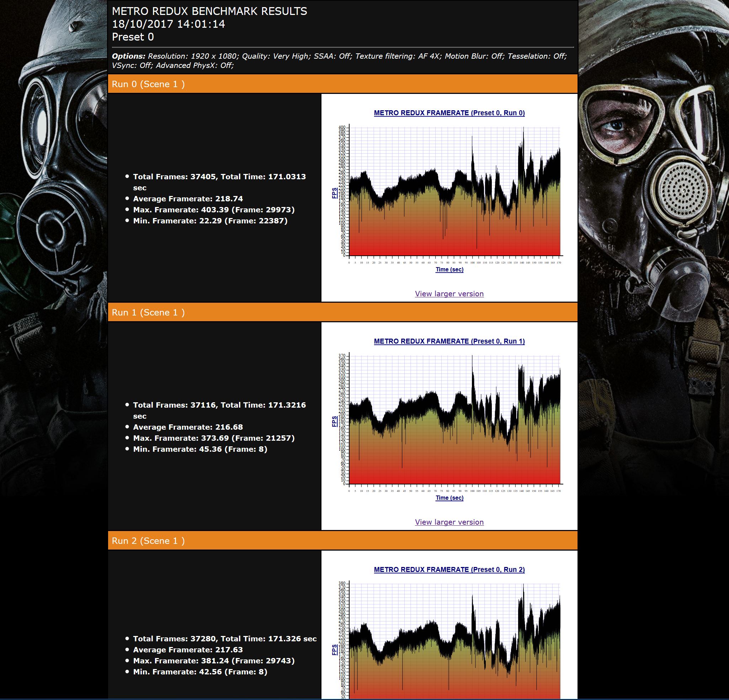Click Run 2 'Min. Framerate: 42.56' line

coord(200,672)
